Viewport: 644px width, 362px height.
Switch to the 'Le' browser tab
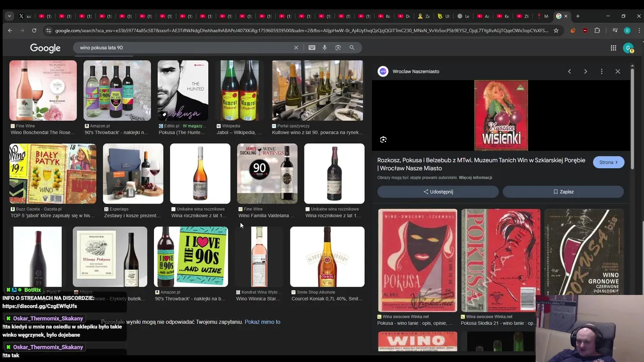coord(463,16)
